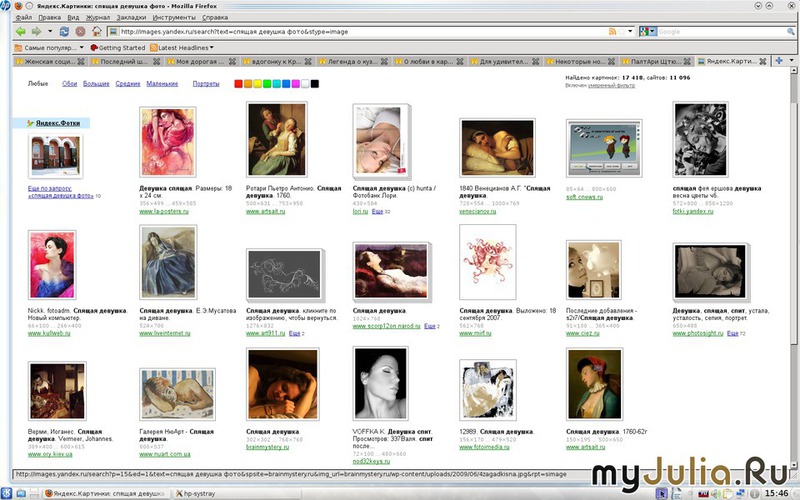The image size is (800, 500).
Task: Open the brainmystery.ru sleeping girl thumbnail
Action: (x=283, y=384)
